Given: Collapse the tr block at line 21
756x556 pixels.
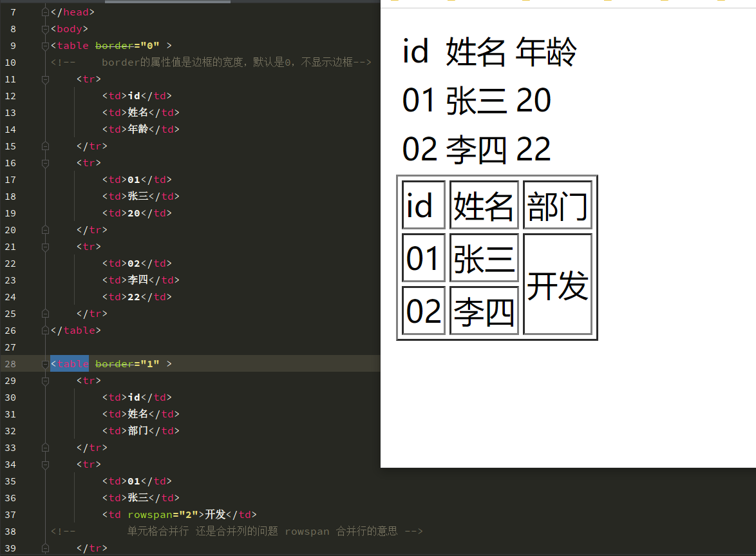Looking at the screenshot, I should pyautogui.click(x=44, y=246).
